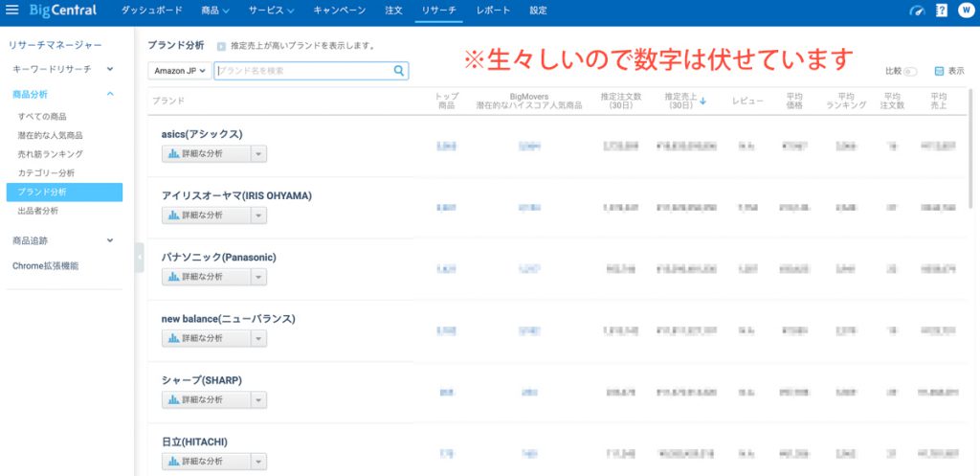
Task: Click the new balance(ニューバランス) brand name
Action: tap(228, 319)
